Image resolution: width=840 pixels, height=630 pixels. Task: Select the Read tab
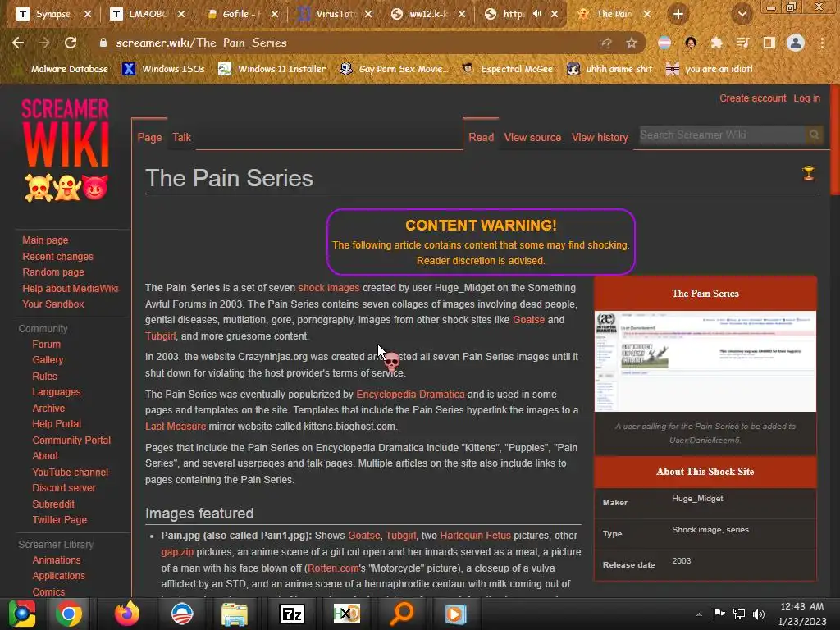pos(481,137)
